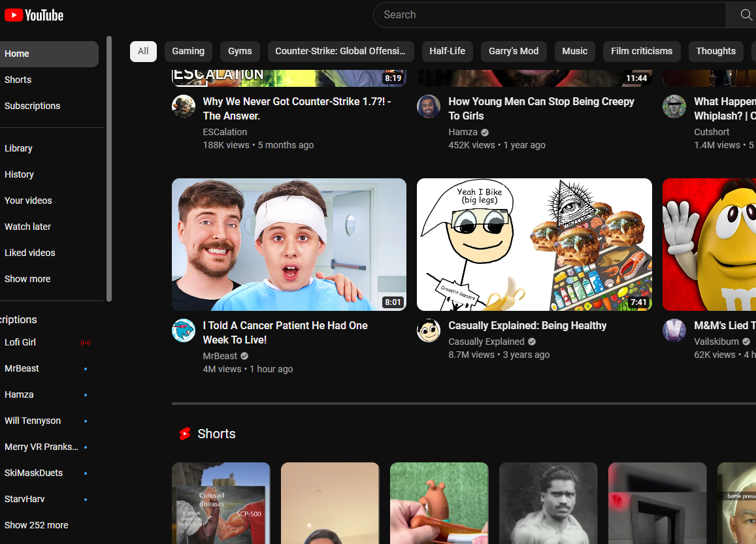The width and height of the screenshot is (756, 544).
Task: Open the ESCalation channel avatar
Action: point(184,106)
